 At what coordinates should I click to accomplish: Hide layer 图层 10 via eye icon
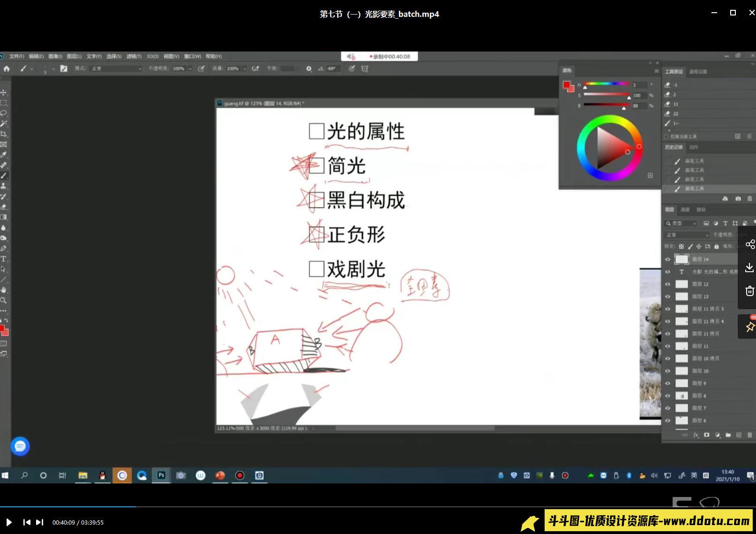pyautogui.click(x=668, y=371)
